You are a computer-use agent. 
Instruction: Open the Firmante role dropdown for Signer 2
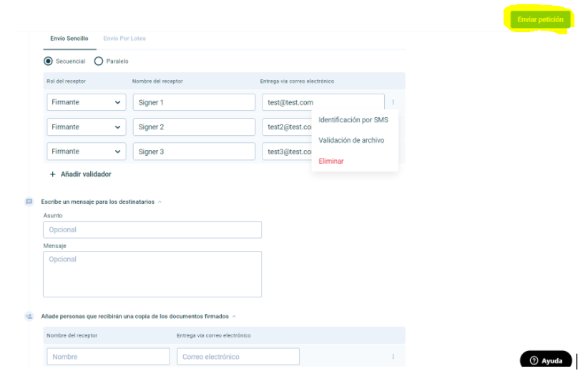click(87, 127)
